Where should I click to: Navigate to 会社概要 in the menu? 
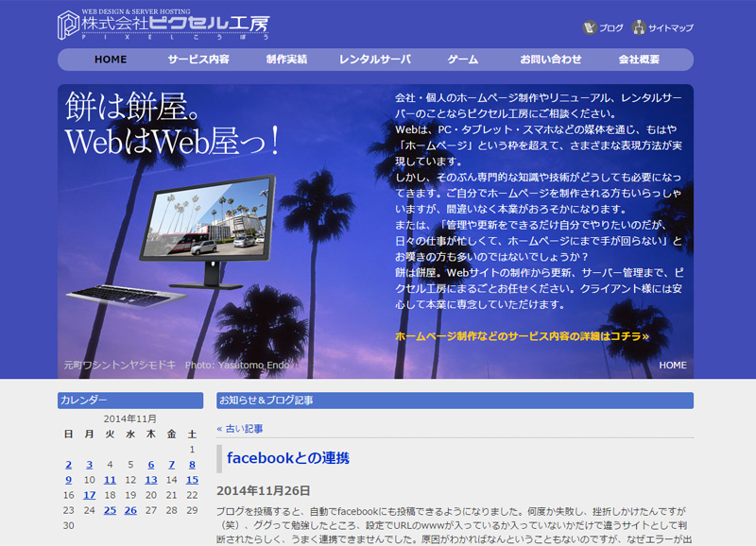pos(639,60)
